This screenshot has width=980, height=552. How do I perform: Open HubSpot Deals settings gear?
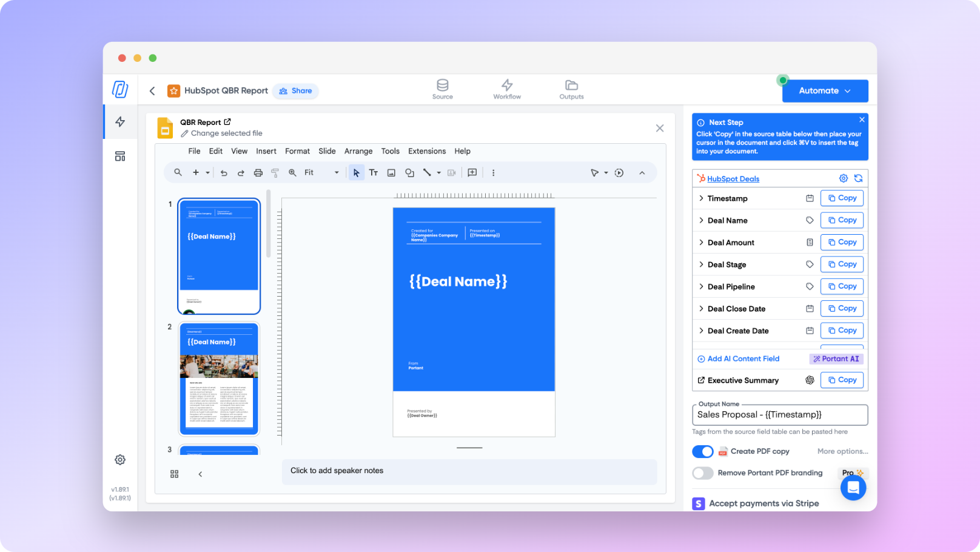pos(843,178)
